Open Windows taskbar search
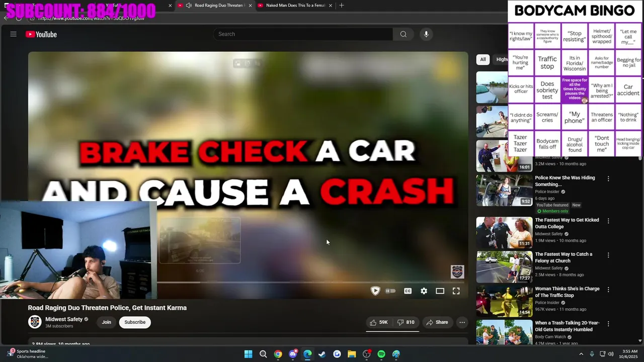This screenshot has width=644, height=362. tap(263, 354)
